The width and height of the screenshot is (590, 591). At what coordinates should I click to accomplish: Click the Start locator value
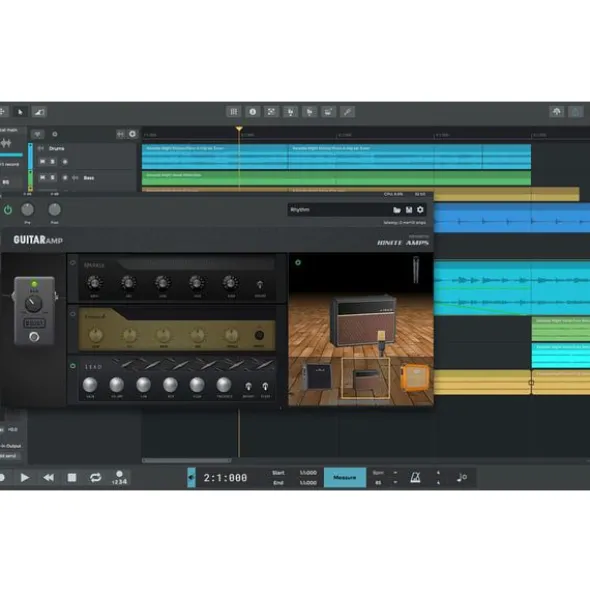tap(308, 473)
